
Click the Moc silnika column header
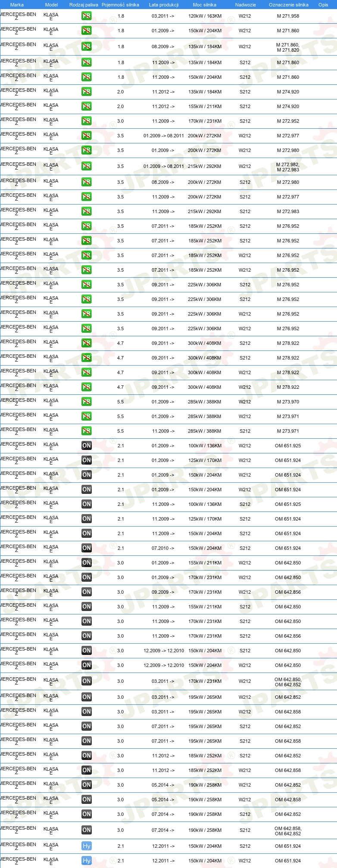(x=205, y=5)
